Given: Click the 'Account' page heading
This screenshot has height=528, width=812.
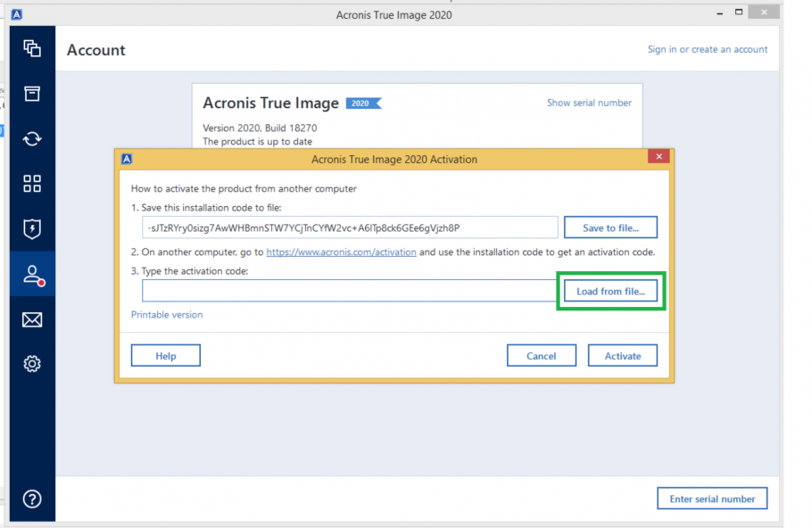Looking at the screenshot, I should tap(95, 50).
